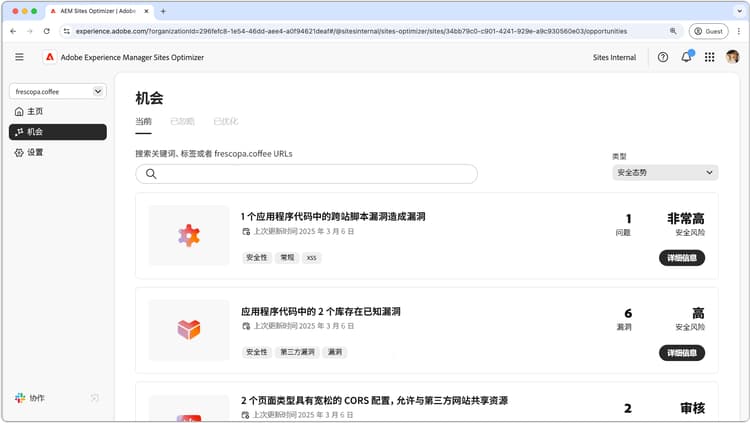Click the Slack 协作 icon
The width and height of the screenshot is (750, 423).
tap(20, 398)
